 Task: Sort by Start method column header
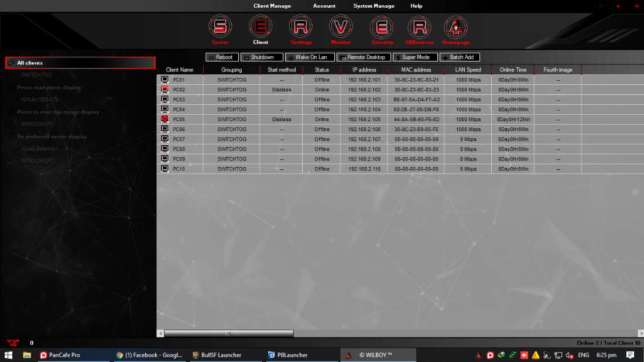pyautogui.click(x=282, y=70)
